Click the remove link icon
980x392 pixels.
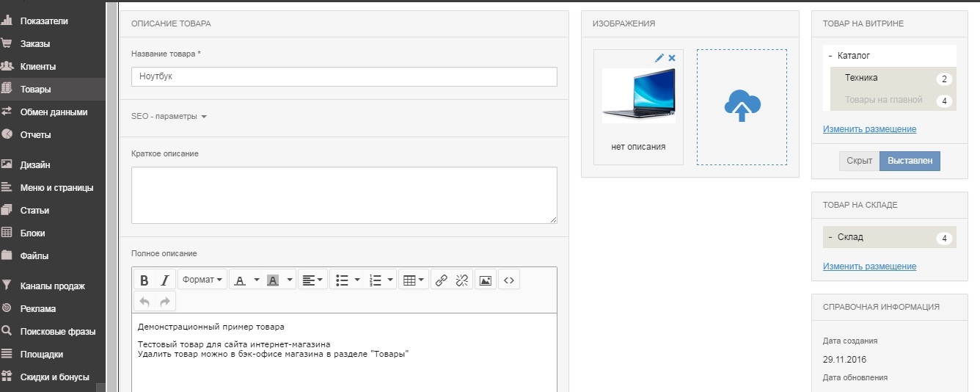pyautogui.click(x=462, y=280)
